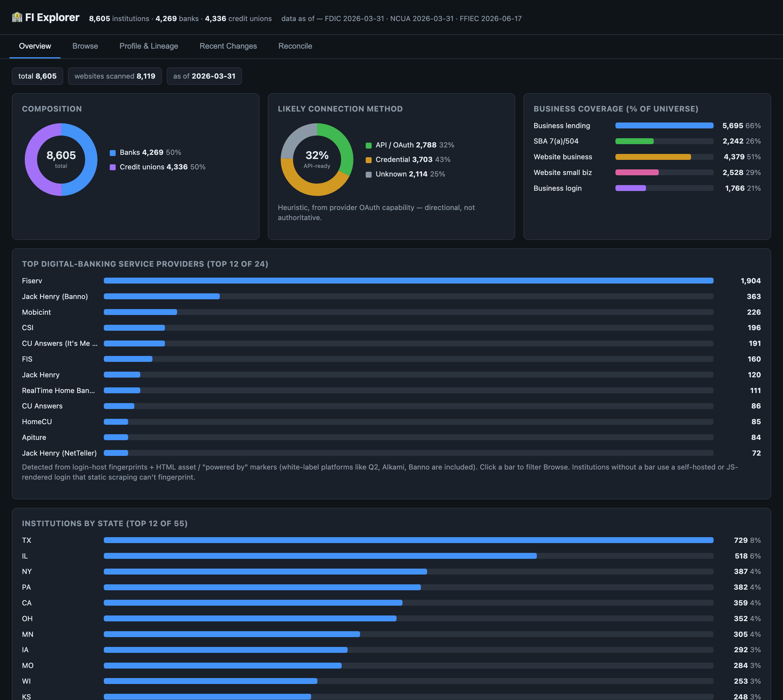Click the total 8,605 chip
Image resolution: width=783 pixels, height=700 pixels.
(37, 76)
